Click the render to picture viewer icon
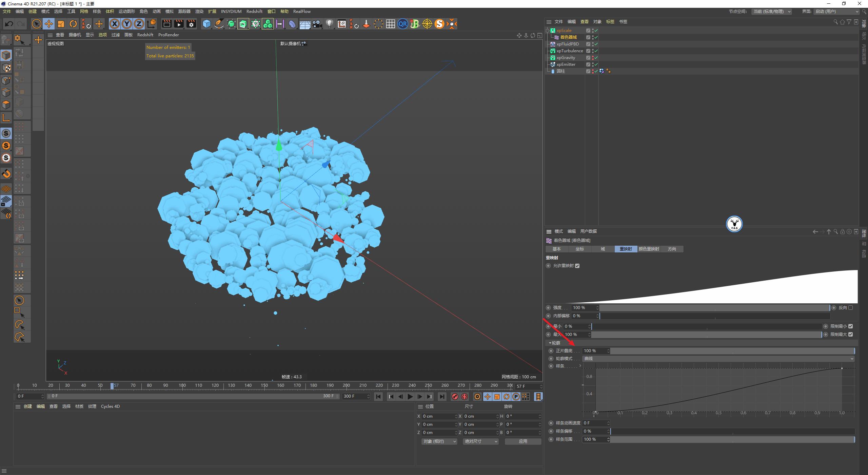Viewport: 868px width, 475px height. (179, 24)
